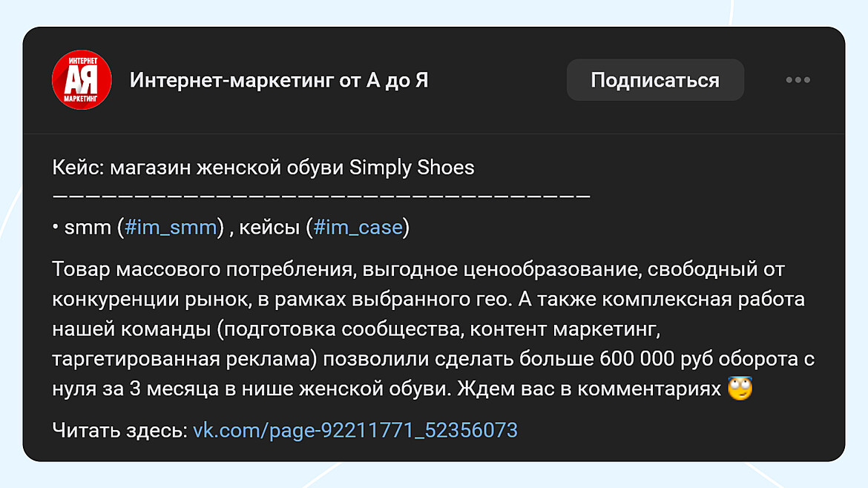The height and width of the screenshot is (488, 868).
Task: Select the community logo with "Интернет маркетинг" text
Action: point(80,79)
